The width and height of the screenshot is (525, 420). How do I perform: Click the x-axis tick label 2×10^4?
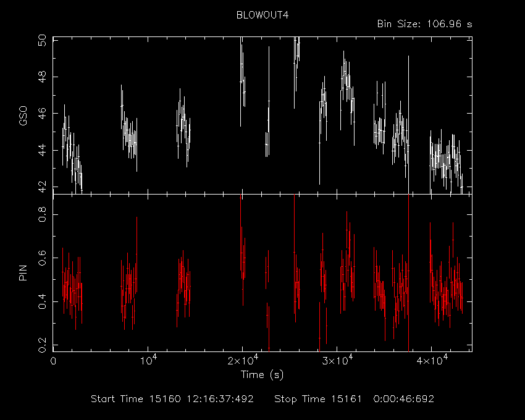pyautogui.click(x=243, y=360)
